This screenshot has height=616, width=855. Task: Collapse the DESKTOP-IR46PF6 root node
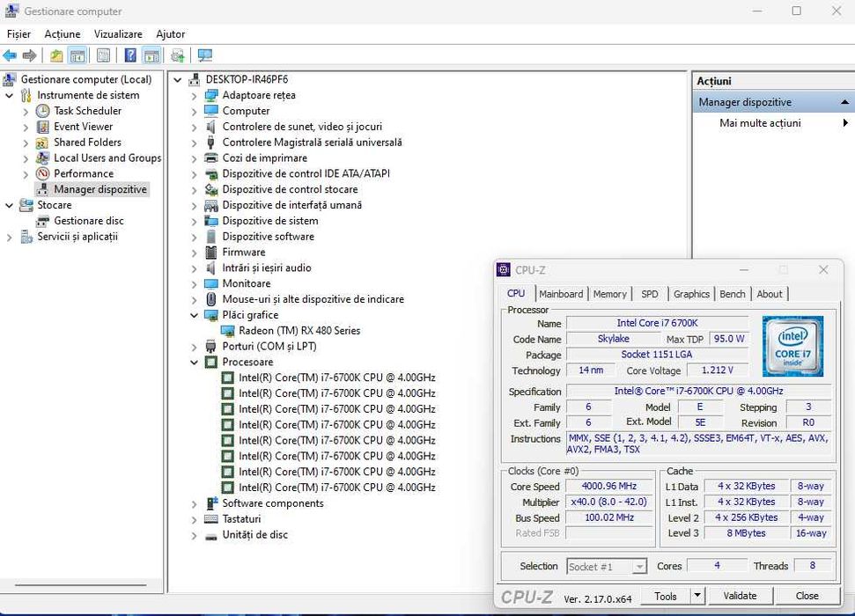click(x=177, y=80)
